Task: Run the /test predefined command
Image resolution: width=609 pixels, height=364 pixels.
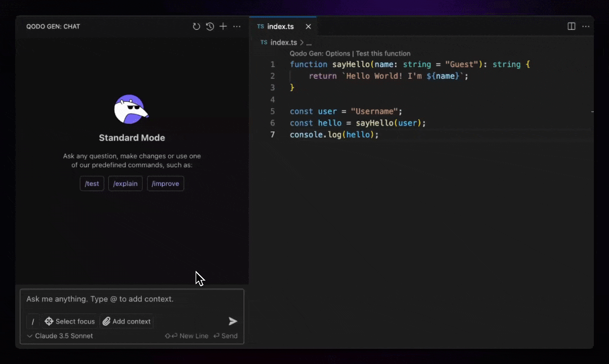Action: point(92,184)
